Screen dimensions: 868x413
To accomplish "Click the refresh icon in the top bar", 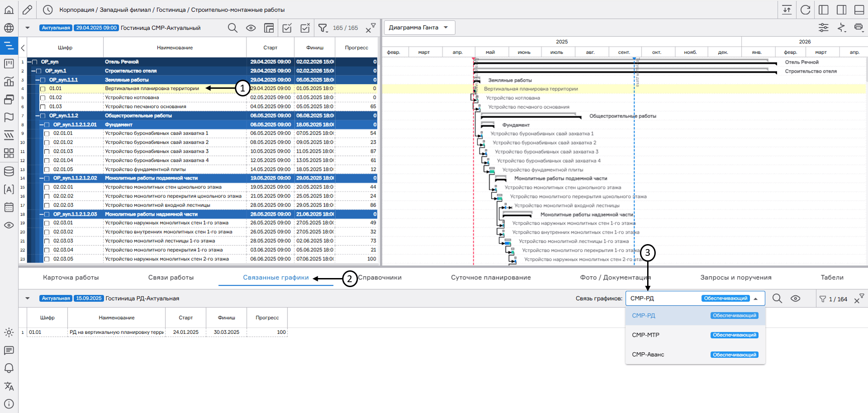I will pyautogui.click(x=805, y=10).
